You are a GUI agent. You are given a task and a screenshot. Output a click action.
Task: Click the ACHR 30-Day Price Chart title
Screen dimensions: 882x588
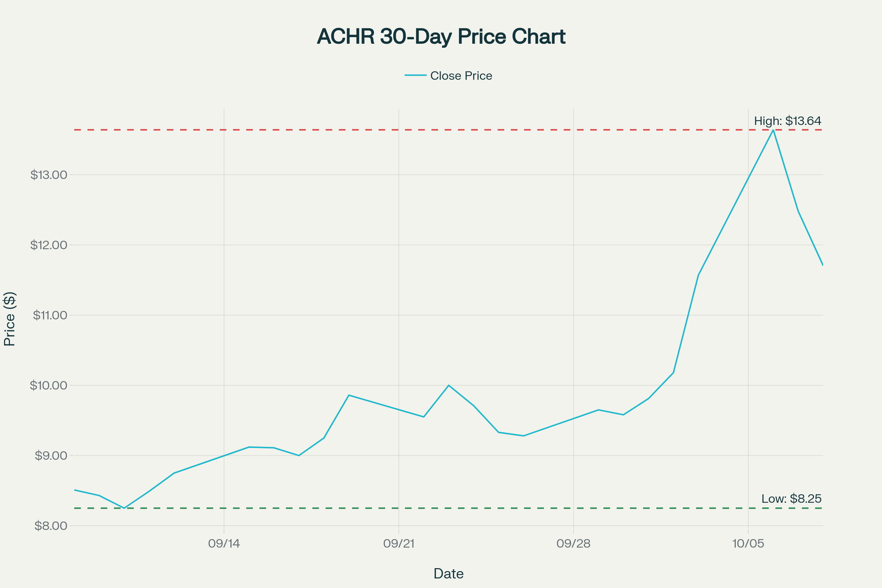[441, 36]
